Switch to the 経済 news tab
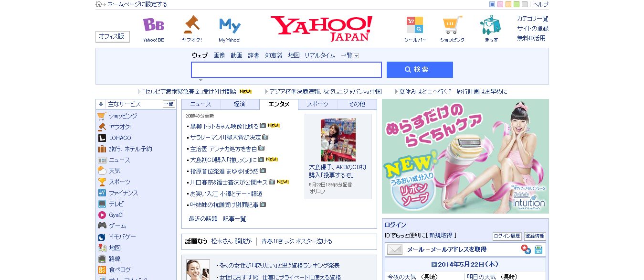 240,104
